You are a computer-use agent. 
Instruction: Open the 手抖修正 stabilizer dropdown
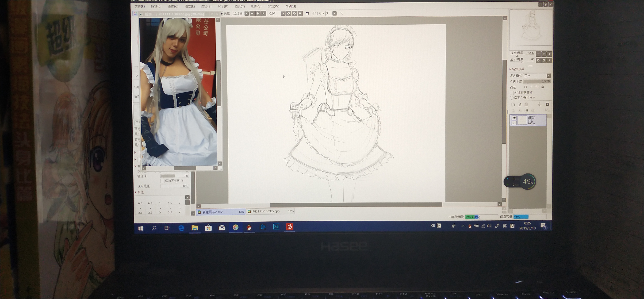pyautogui.click(x=334, y=14)
